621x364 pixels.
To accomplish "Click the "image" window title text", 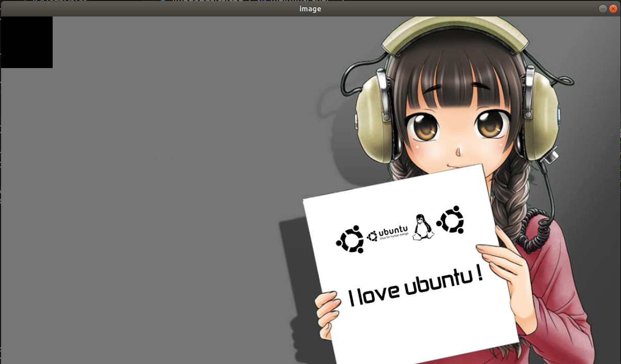I will 310,9.
